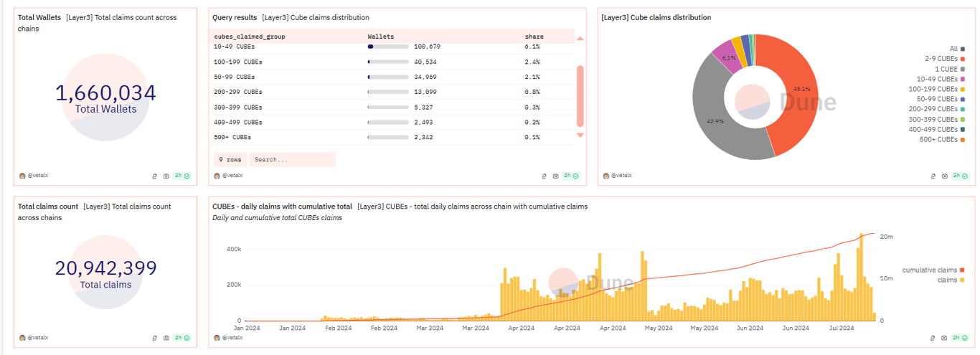Viewport: 980px width, 355px height.
Task: Click the table scrollbar down arrow
Action: [x=580, y=135]
